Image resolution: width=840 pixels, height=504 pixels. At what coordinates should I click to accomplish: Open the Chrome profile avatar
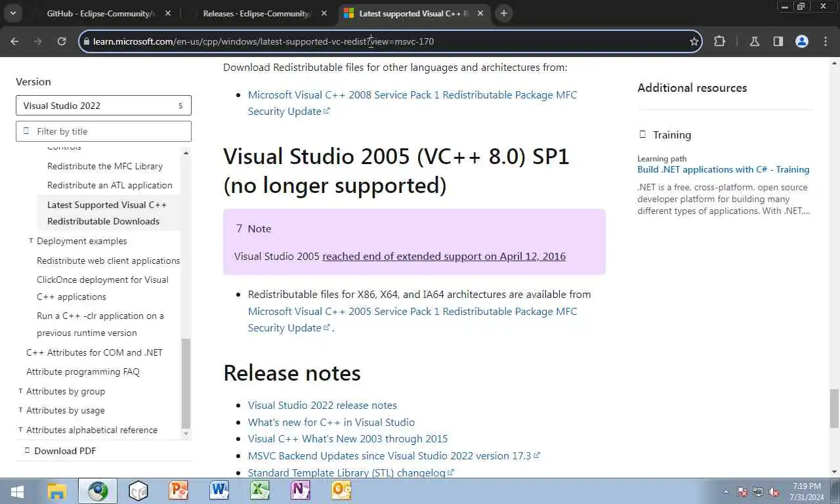coord(802,41)
